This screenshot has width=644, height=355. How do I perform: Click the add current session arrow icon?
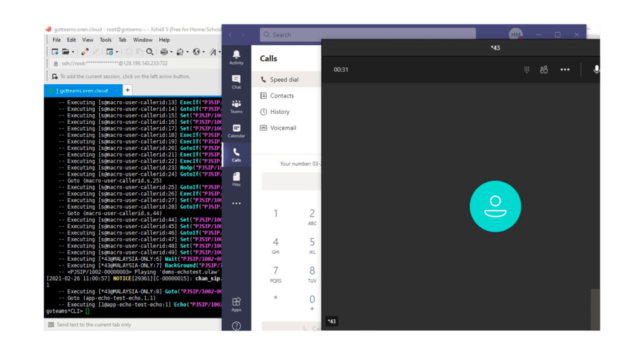click(55, 76)
